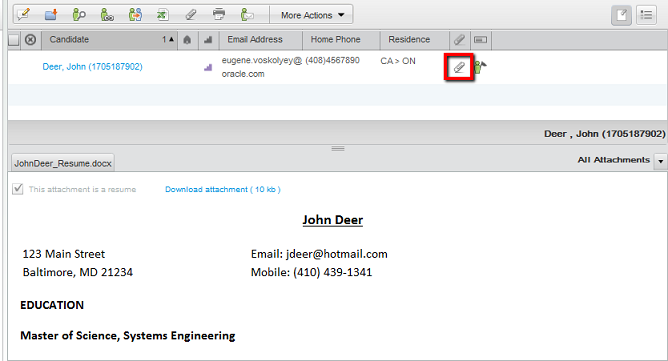This screenshot has height=361, width=668.
Task: Export the list to Excel
Action: [163, 15]
